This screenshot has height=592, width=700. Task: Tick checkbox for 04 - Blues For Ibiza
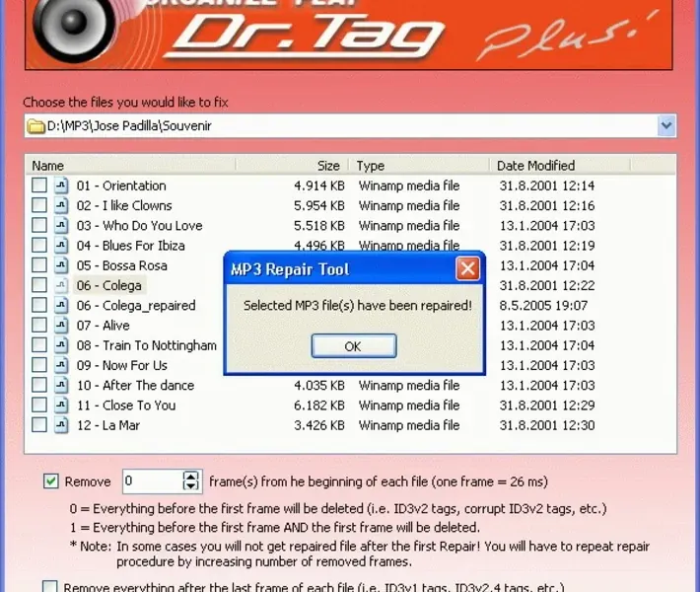[x=39, y=245]
